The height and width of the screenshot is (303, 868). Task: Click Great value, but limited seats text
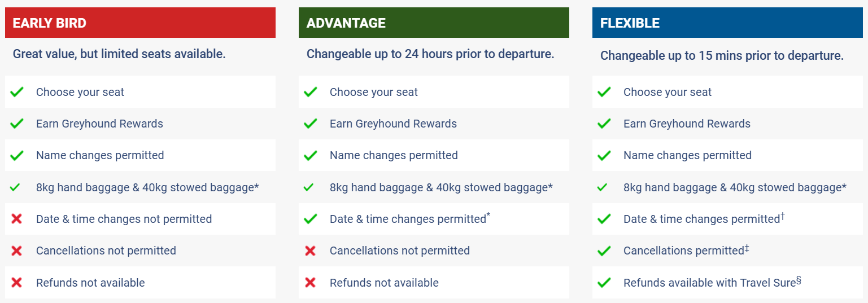(x=119, y=54)
